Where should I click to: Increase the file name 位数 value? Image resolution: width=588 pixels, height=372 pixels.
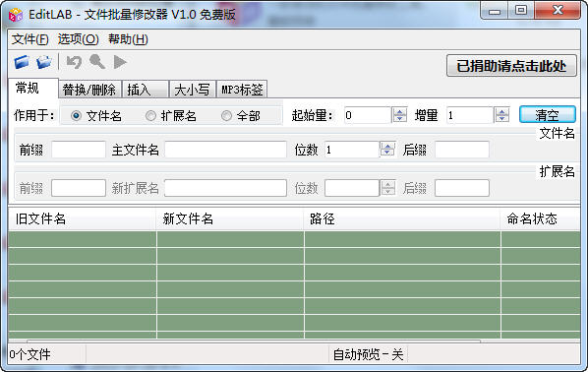coord(387,146)
